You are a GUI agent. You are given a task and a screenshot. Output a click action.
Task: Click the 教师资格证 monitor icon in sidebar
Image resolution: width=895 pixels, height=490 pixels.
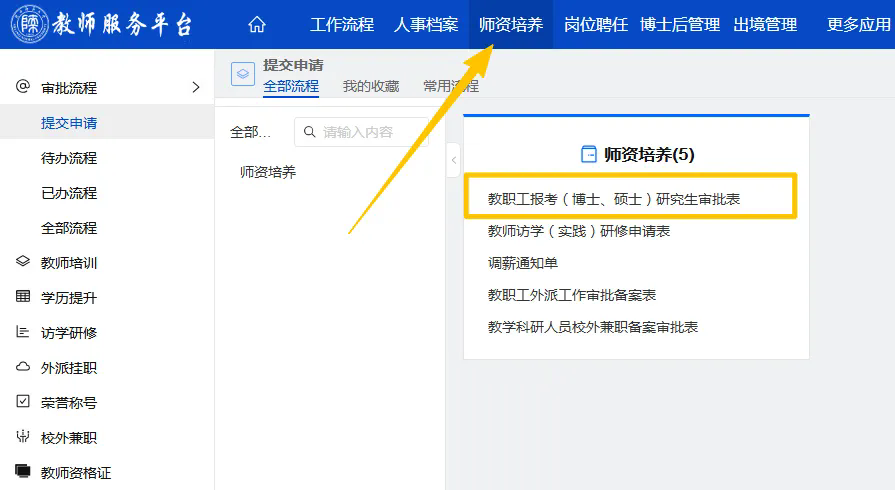23,471
